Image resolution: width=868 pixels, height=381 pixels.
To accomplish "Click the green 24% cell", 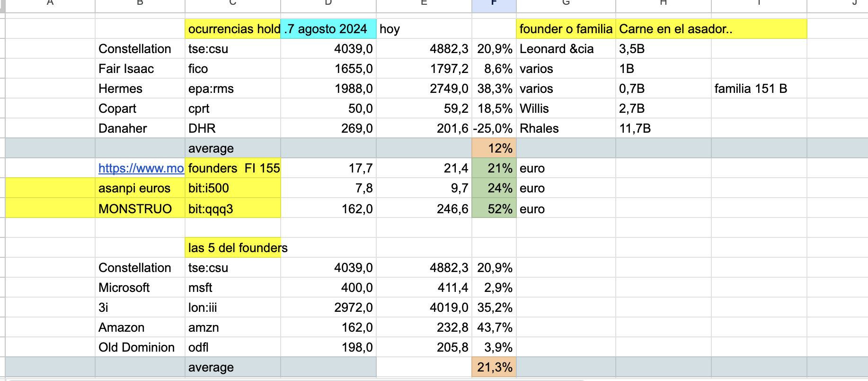I will coord(494,188).
